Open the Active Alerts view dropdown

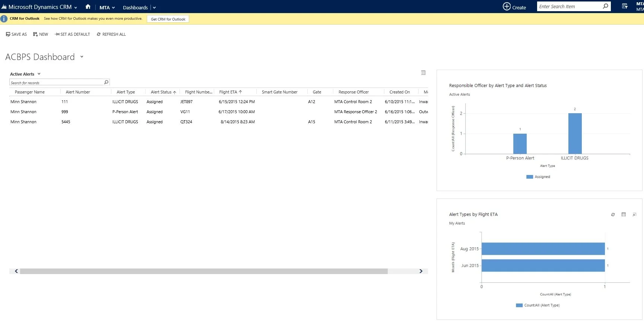(x=39, y=74)
